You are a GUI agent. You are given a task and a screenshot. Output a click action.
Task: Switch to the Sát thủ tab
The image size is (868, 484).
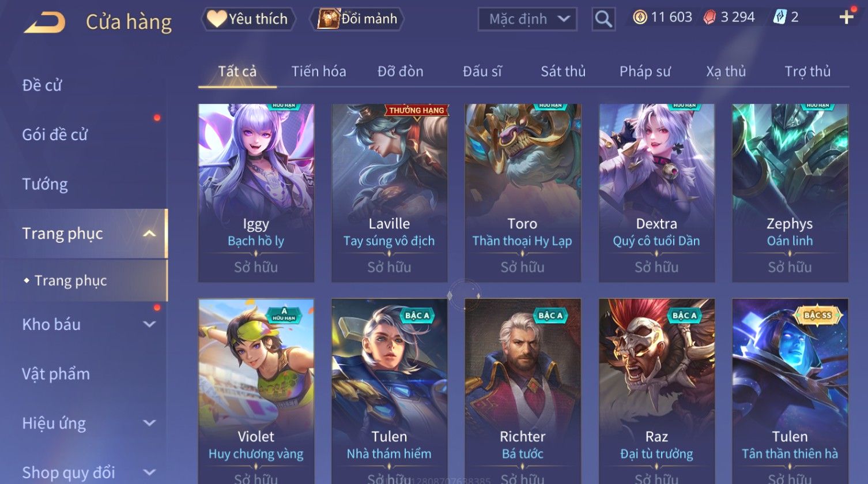(563, 72)
